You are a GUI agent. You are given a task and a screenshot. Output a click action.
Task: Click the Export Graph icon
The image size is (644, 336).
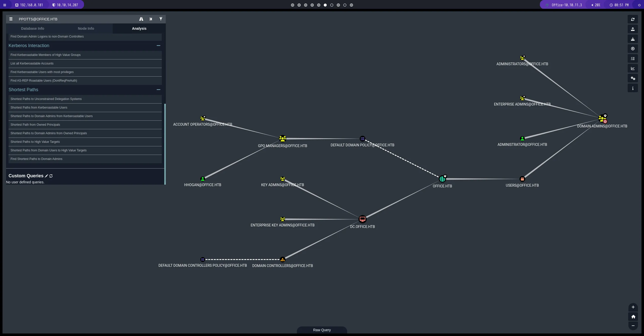tap(633, 29)
